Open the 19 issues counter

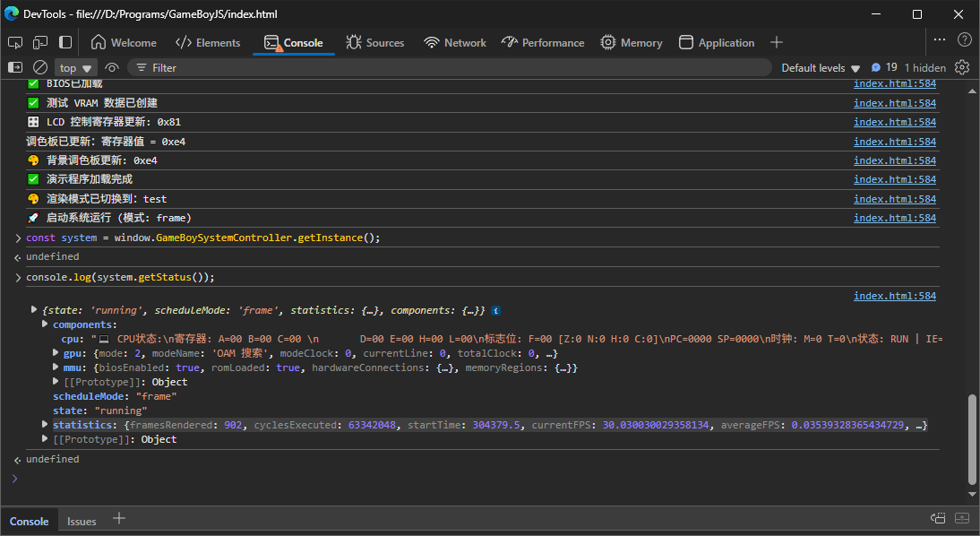tap(884, 67)
